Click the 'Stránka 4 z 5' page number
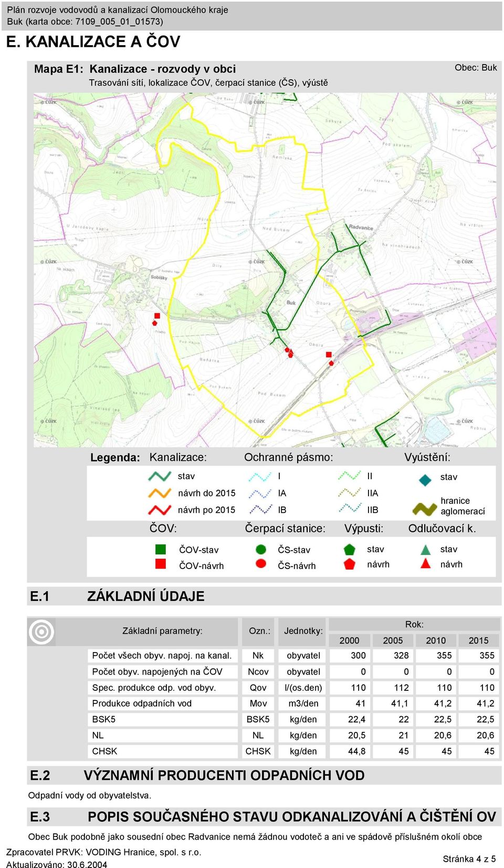Viewport: 504px width, 868px height. click(x=469, y=859)
